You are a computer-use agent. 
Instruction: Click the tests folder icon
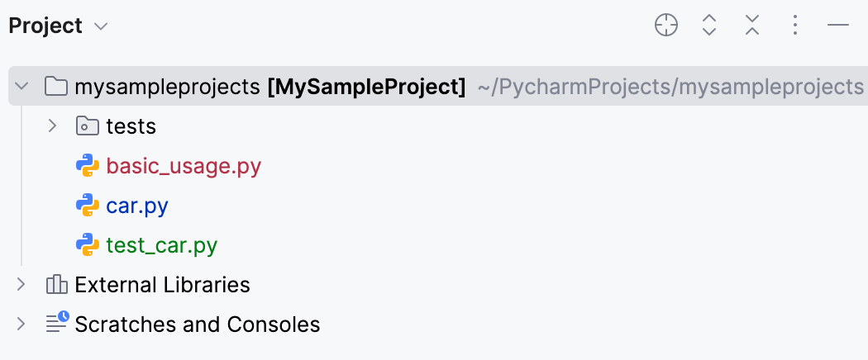click(87, 126)
